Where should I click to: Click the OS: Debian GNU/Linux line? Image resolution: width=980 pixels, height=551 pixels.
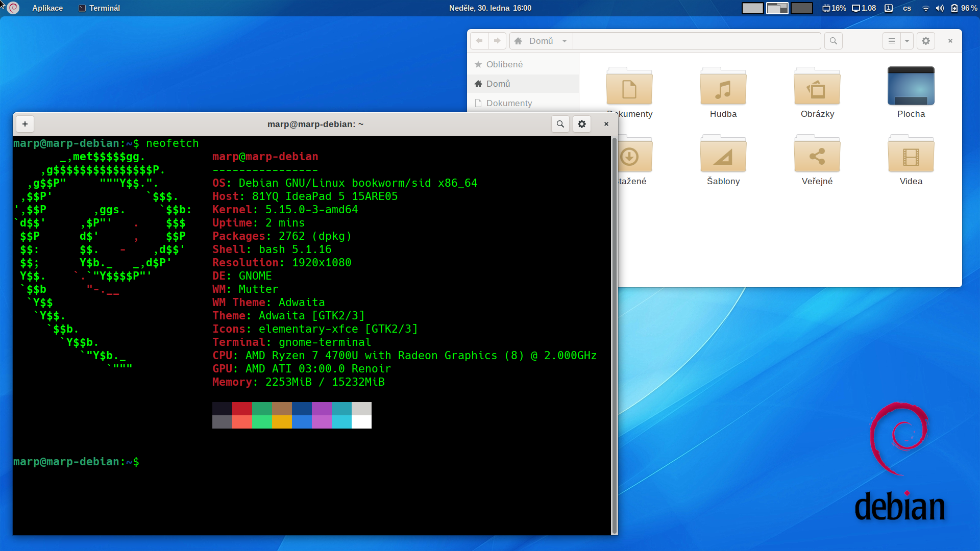click(x=345, y=183)
